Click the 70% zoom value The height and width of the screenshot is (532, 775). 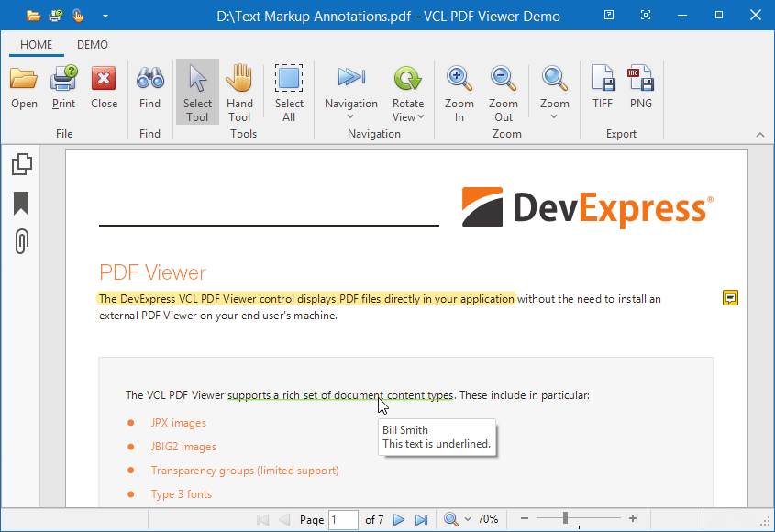pos(488,519)
